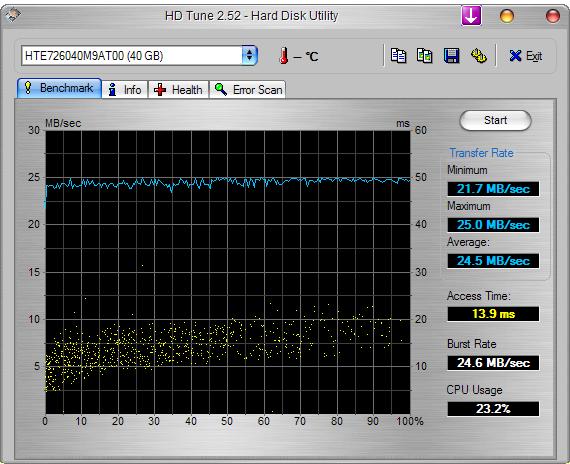Click the Average transfer rate value
570x464 pixels.
tap(493, 261)
